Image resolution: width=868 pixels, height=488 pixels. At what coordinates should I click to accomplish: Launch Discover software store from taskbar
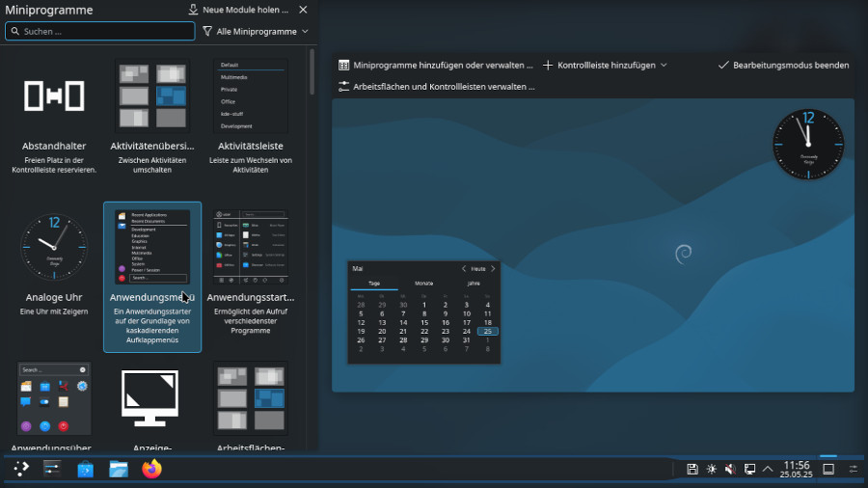(x=85, y=469)
